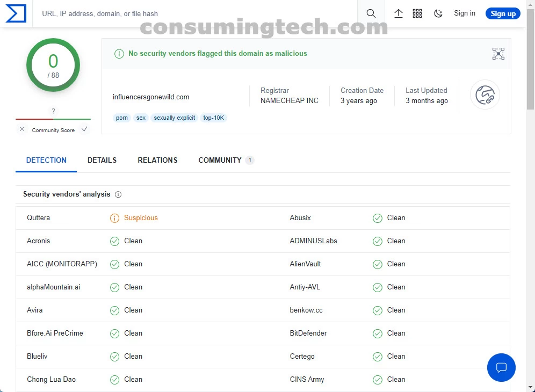Screen dimensions: 535x392
Task: Click the influencersgonewild.com domain text
Action: pos(151,97)
